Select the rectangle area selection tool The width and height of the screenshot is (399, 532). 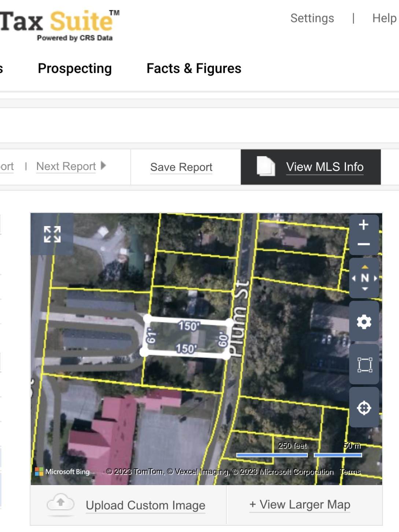[364, 365]
